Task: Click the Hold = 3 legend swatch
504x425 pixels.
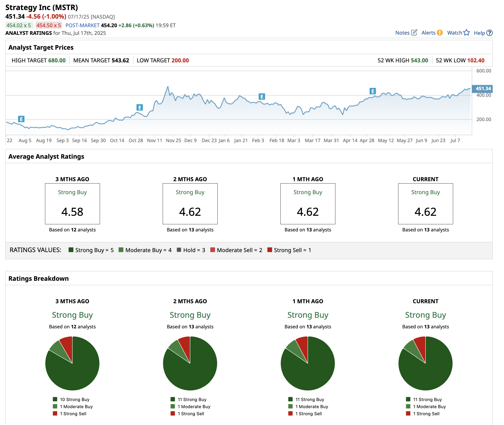Action: (x=179, y=250)
